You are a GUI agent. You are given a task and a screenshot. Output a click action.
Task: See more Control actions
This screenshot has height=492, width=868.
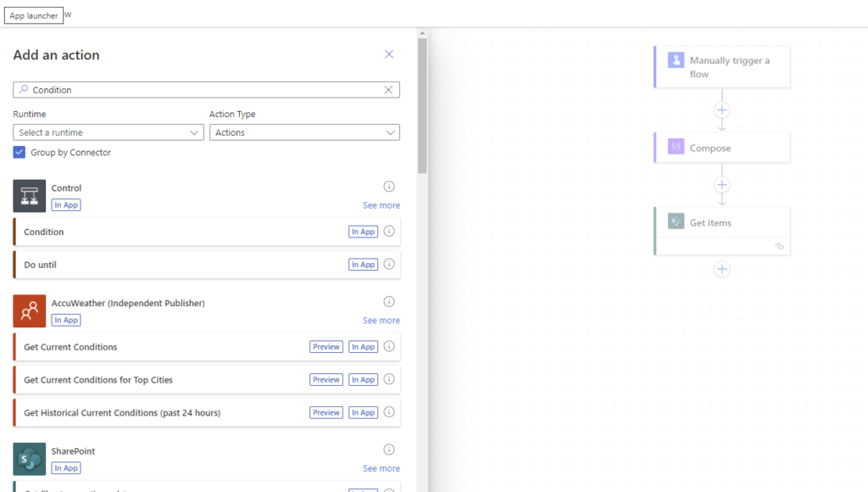[x=381, y=205]
